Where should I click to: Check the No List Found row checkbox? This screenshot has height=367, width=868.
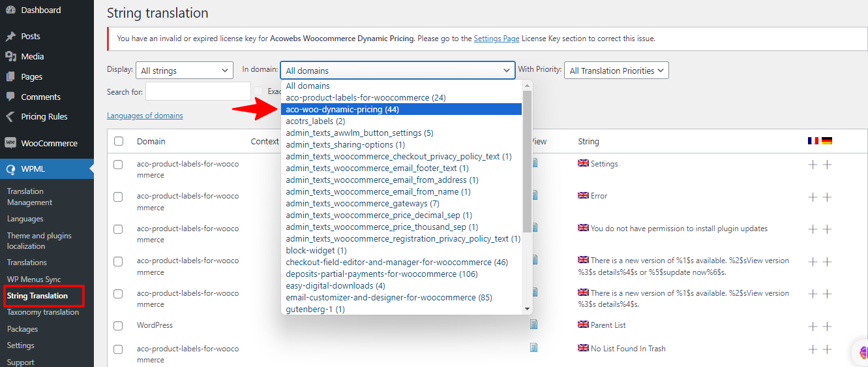[118, 349]
